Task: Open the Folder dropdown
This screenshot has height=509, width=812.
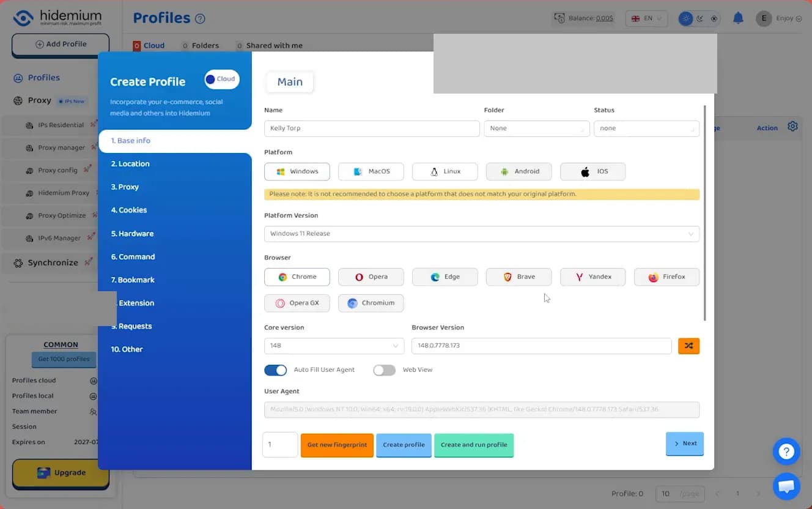Action: pyautogui.click(x=537, y=128)
